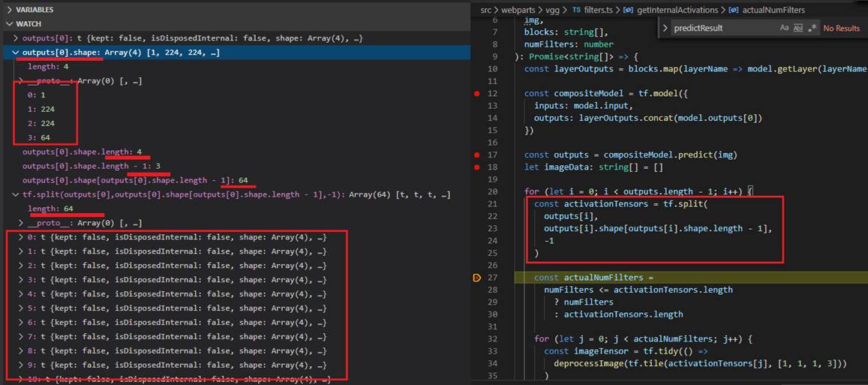
Task: Expand tensor item 4 in tf.split array
Action: click(x=21, y=295)
